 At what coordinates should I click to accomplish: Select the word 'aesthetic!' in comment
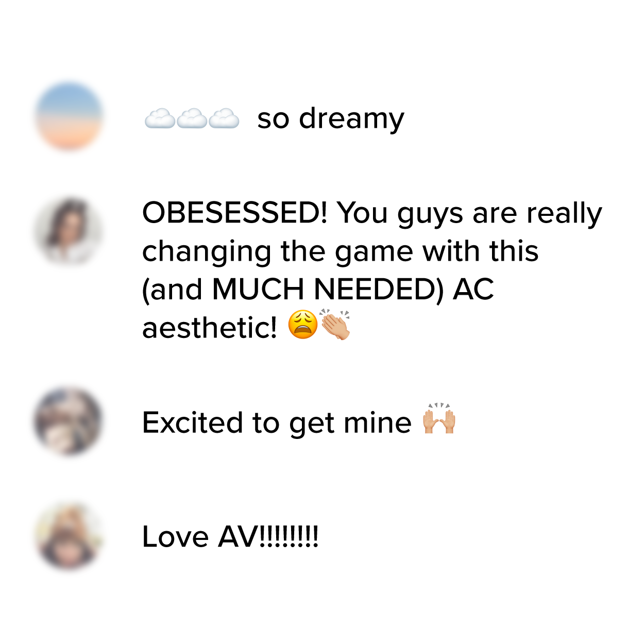(210, 327)
